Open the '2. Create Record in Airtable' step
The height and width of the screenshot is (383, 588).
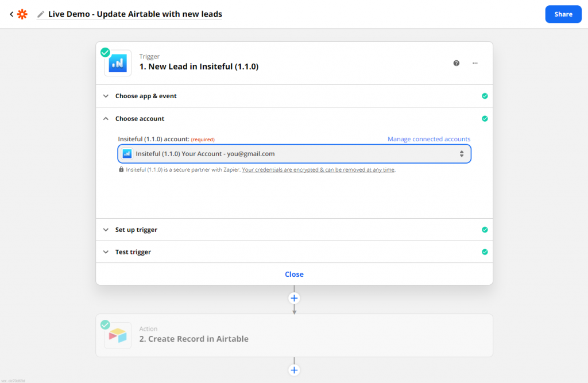[294, 335]
